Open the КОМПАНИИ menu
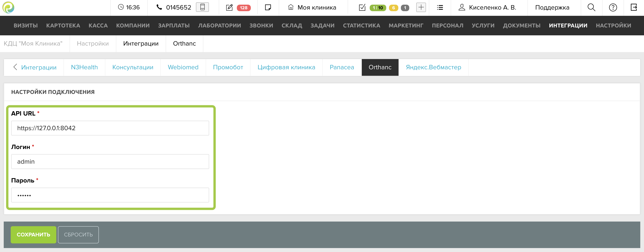Screen dimensions: 644x252 (x=133, y=26)
